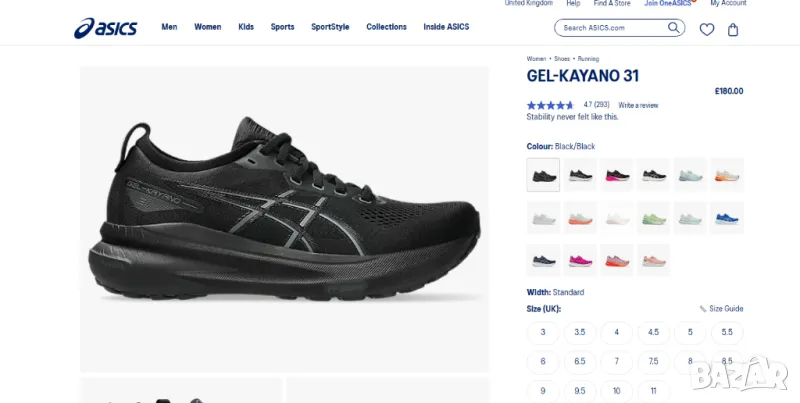Select UK size 10
This screenshot has width=800, height=403.
tap(616, 391)
